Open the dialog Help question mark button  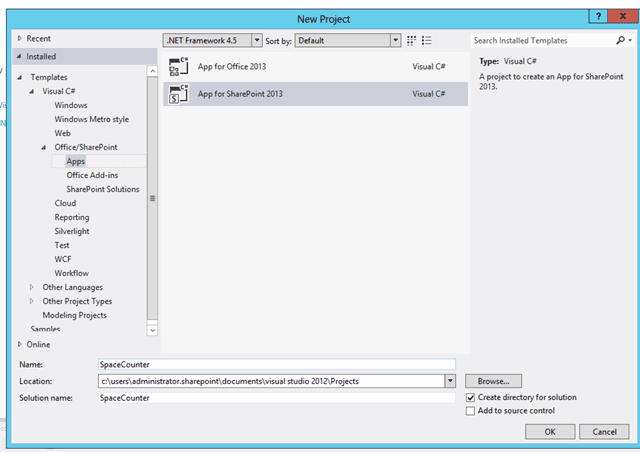point(598,16)
